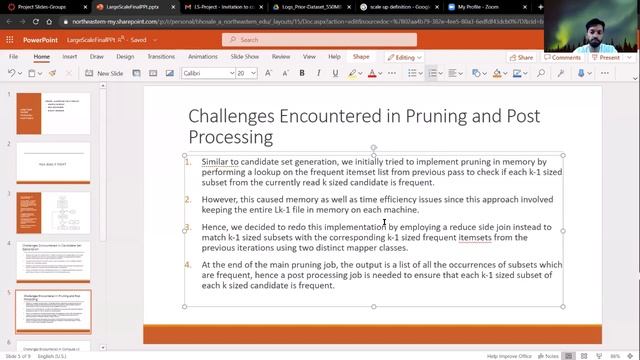Switch to Normal view in status bar
This screenshot has height=360, width=640.
tap(568, 356)
